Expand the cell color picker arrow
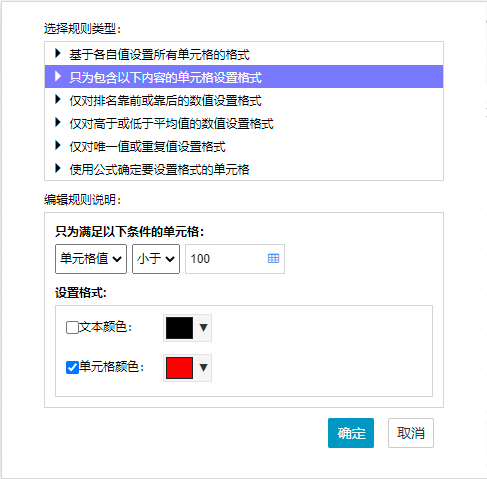Screen dimensions: 487x479 tap(204, 368)
